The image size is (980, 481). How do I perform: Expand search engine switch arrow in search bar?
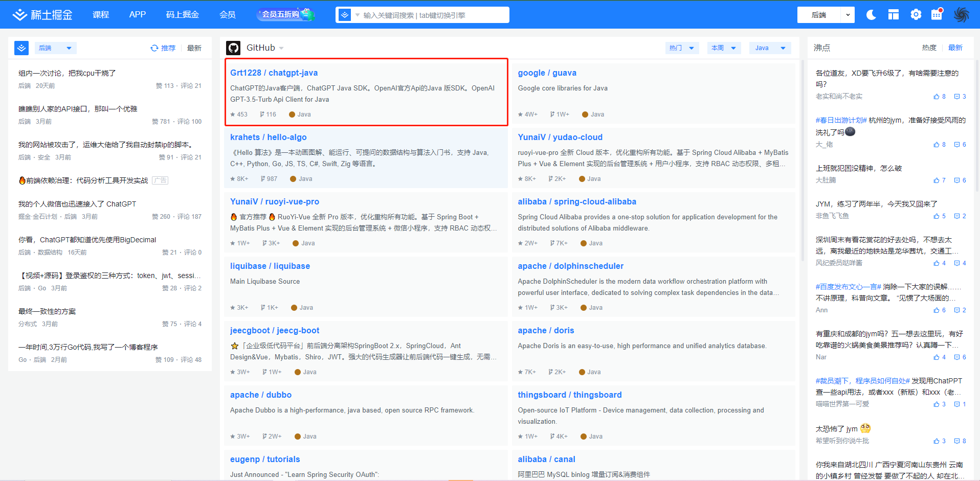tap(358, 15)
